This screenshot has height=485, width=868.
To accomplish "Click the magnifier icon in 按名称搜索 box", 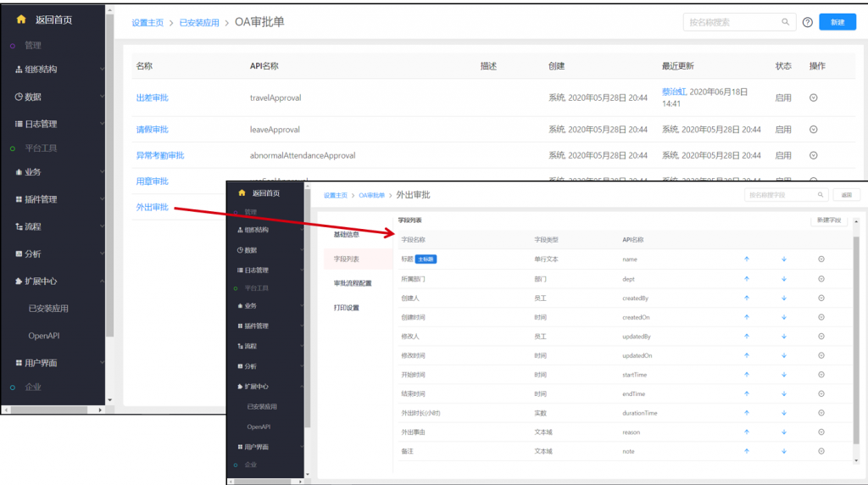I will pyautogui.click(x=786, y=22).
